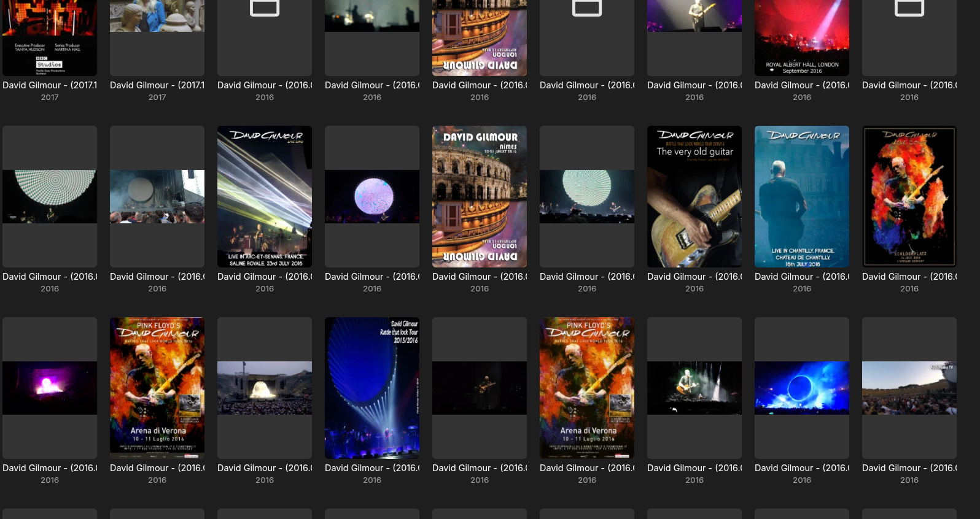
Task: Click the 2017 year under the BBC Studios poster
Action: [50, 98]
